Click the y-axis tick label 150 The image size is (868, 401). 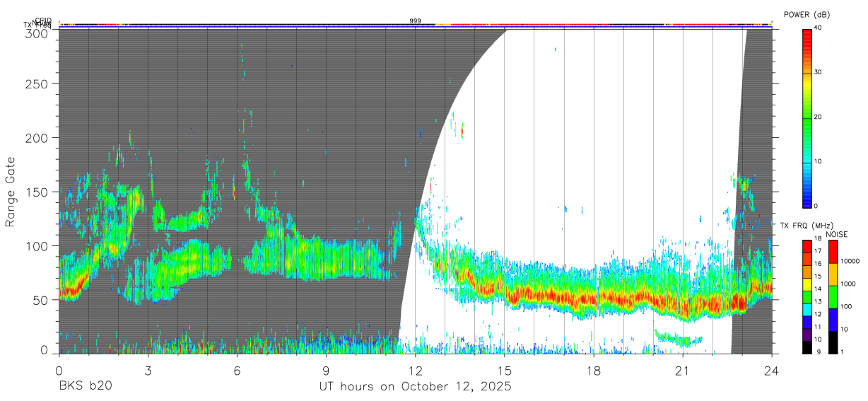pos(37,192)
